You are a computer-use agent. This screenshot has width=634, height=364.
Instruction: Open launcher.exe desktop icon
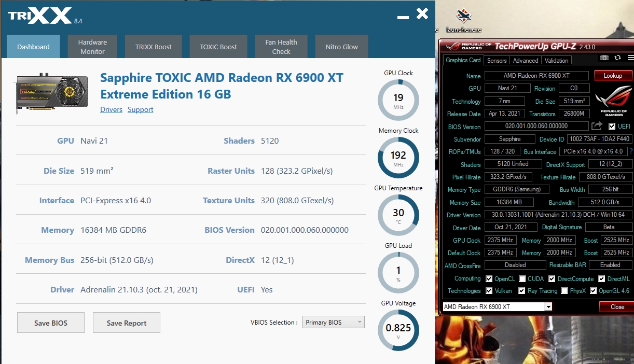coord(463,21)
